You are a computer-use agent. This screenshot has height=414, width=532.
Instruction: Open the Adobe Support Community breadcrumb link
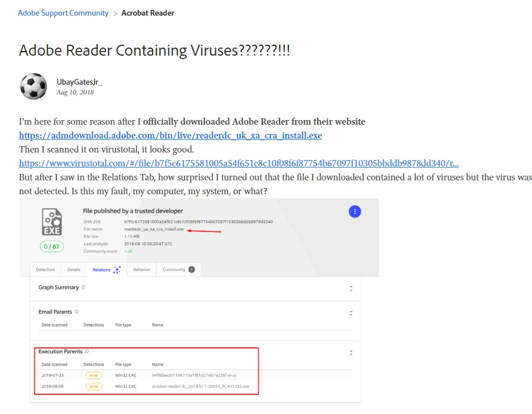tap(63, 13)
